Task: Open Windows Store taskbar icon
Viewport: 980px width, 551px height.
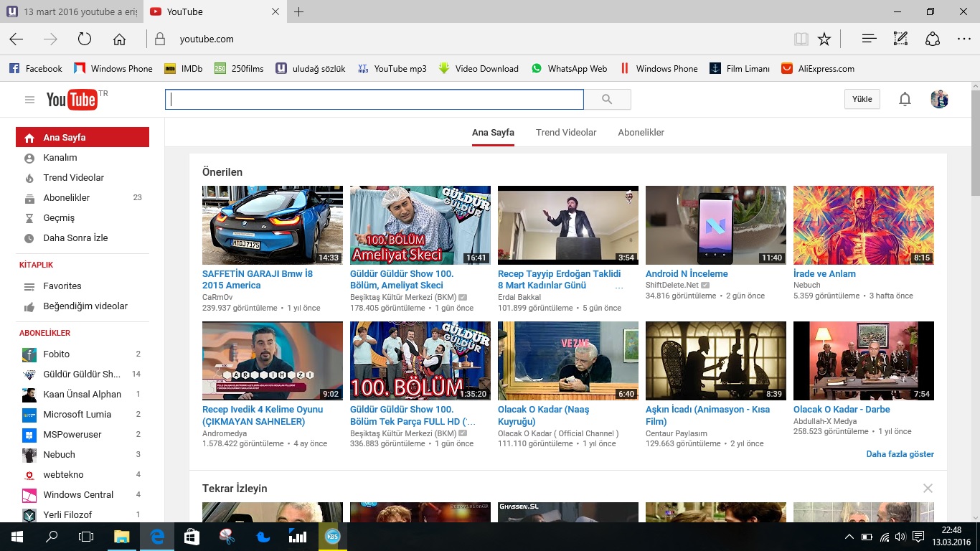Action: point(192,537)
